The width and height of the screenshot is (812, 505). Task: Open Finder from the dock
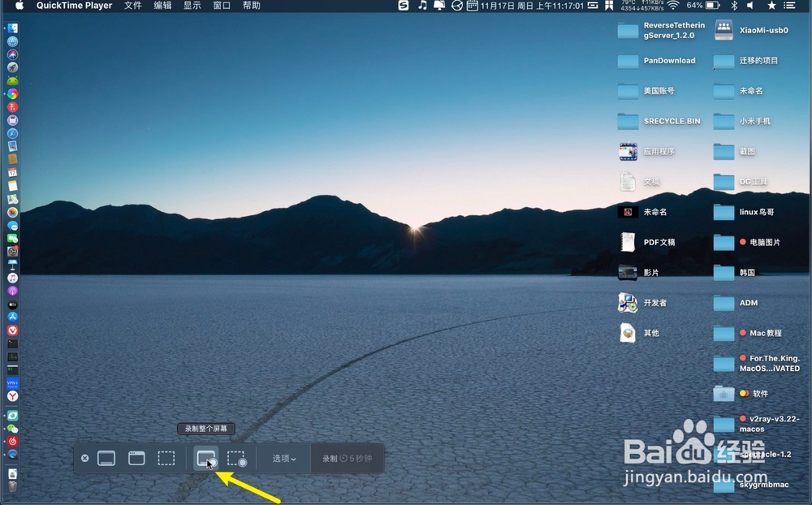[12, 28]
